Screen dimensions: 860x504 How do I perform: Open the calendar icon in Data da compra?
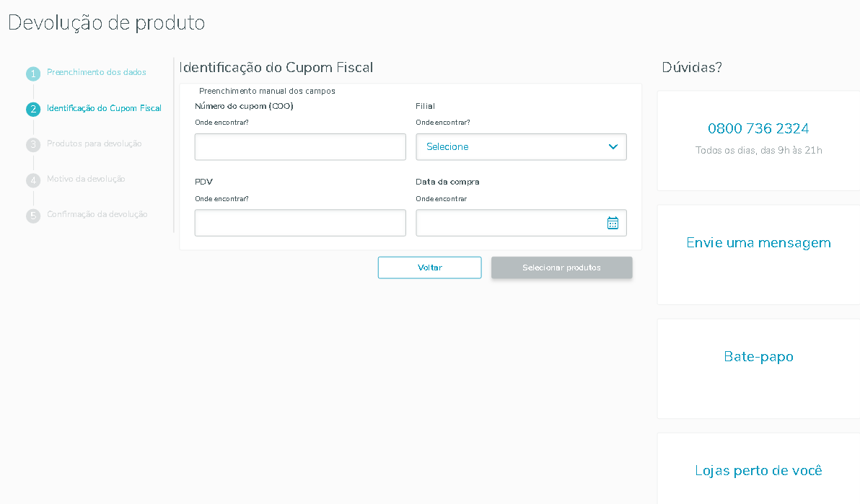coord(613,223)
